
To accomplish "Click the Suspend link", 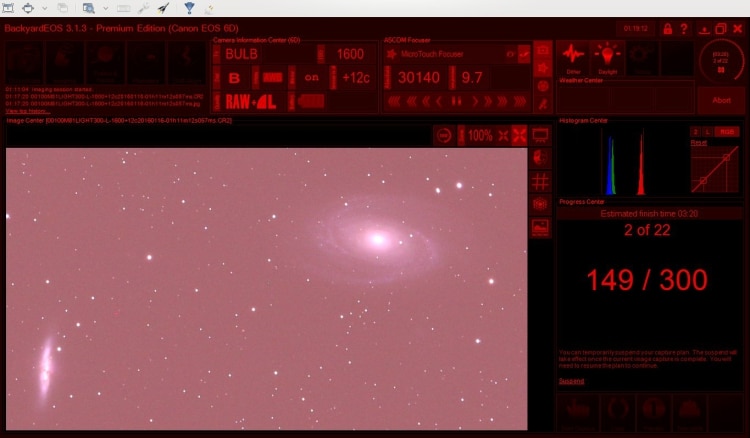I will click(x=571, y=381).
